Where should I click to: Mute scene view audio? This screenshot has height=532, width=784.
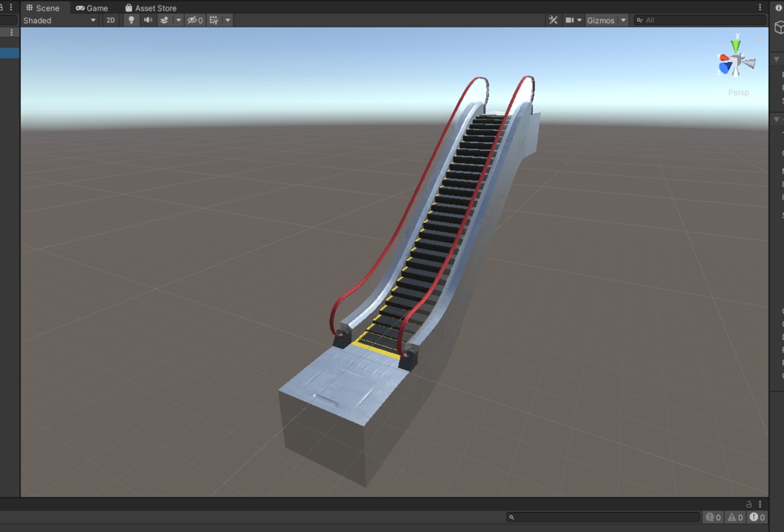149,20
